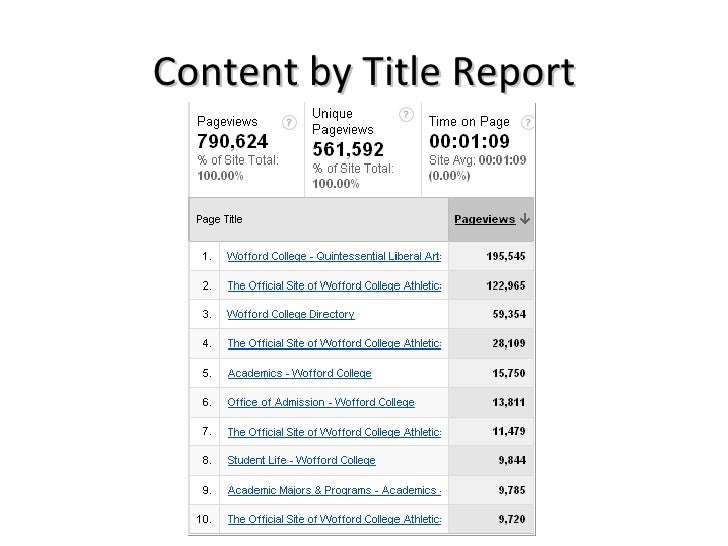Image resolution: width=728 pixels, height=546 pixels.
Task: Open the row 2 Wofford College Athletics link
Action: click(334, 285)
